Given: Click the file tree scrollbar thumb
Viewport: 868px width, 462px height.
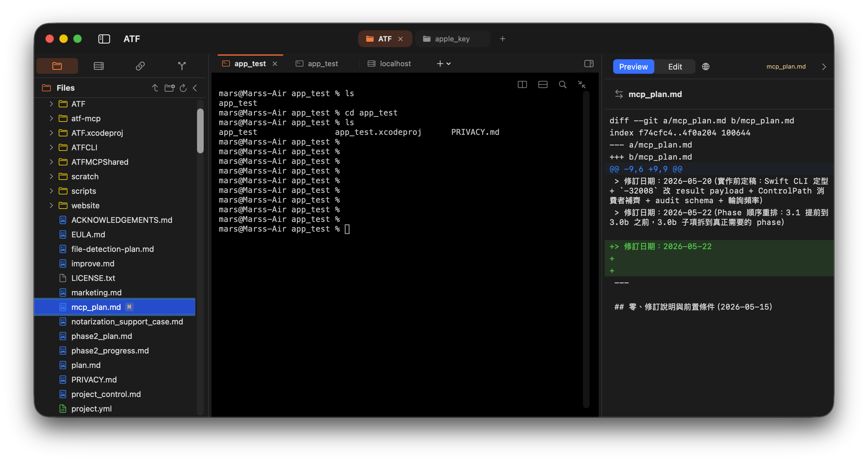Looking at the screenshot, I should coord(200,131).
